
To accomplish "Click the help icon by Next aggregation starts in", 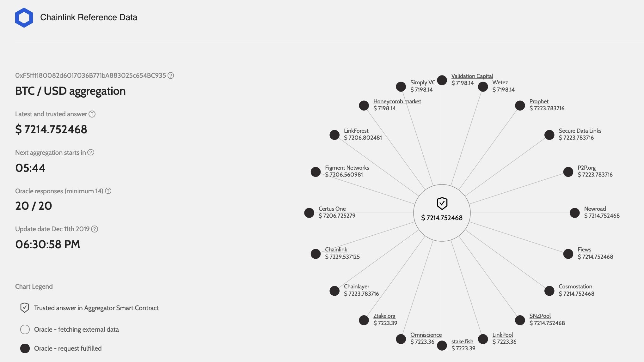I will tap(91, 153).
